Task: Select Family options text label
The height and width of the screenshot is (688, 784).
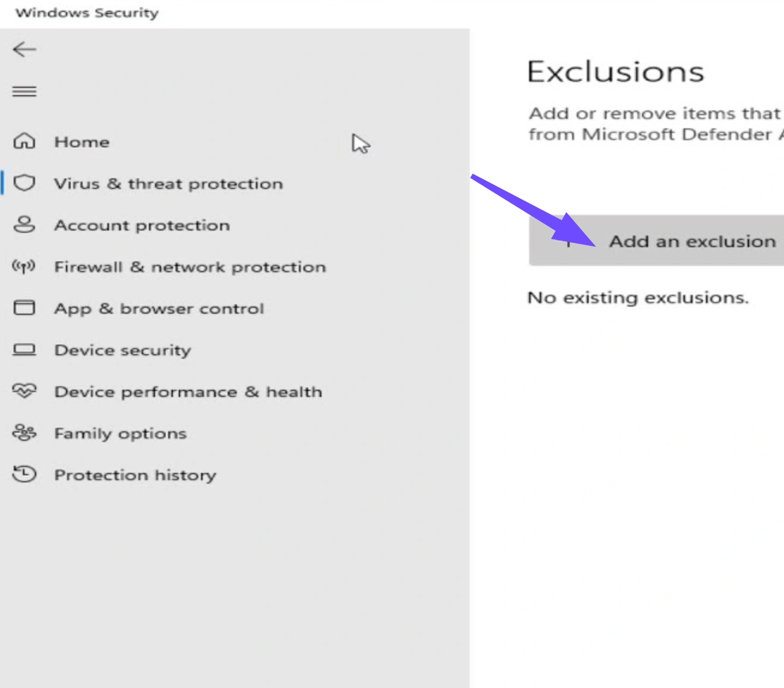Action: (x=121, y=433)
